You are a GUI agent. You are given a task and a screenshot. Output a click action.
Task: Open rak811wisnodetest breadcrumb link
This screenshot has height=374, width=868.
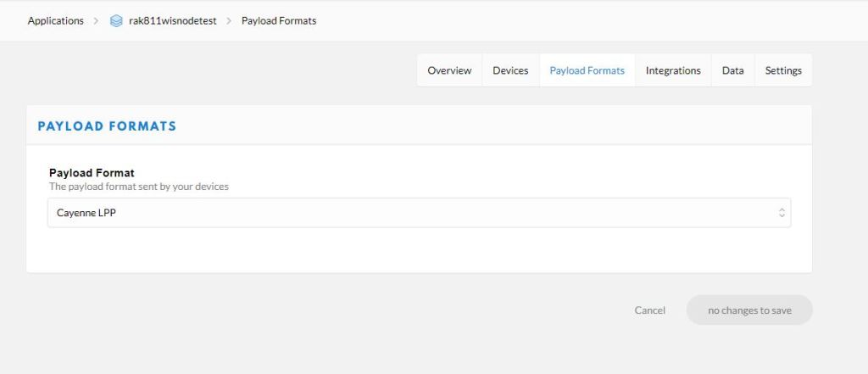[x=174, y=20]
